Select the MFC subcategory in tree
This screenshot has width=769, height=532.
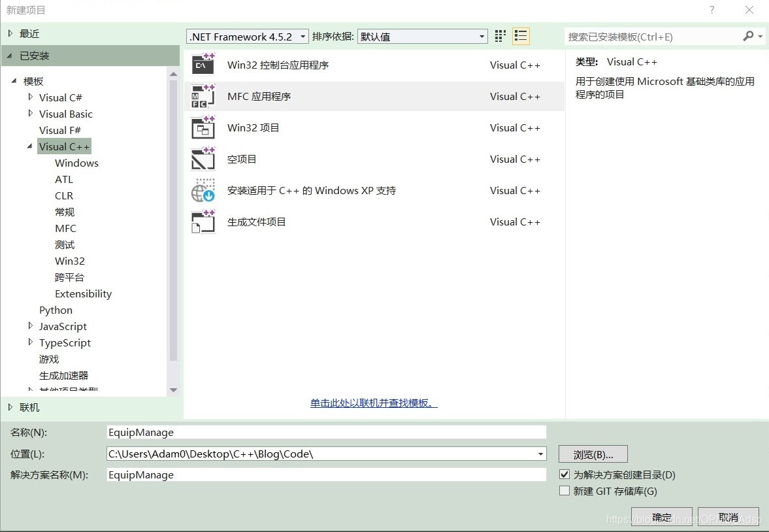66,228
